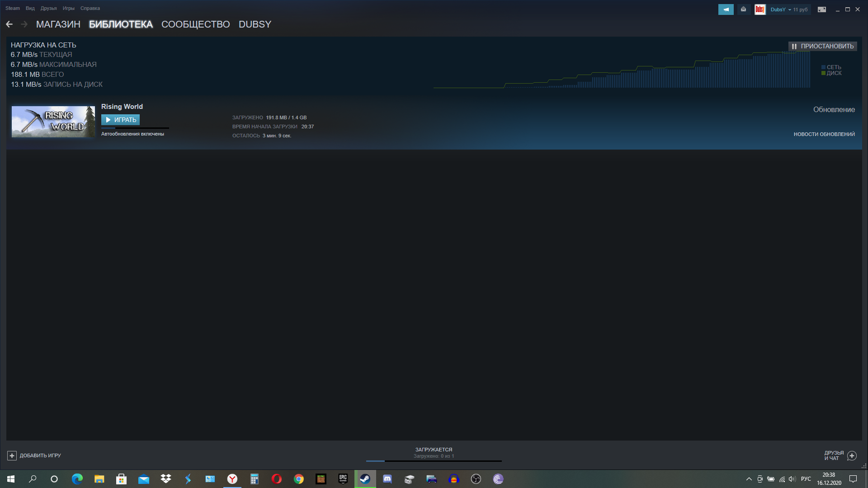Click the bottom download progress bar
This screenshot has height=488, width=868.
pos(434,460)
